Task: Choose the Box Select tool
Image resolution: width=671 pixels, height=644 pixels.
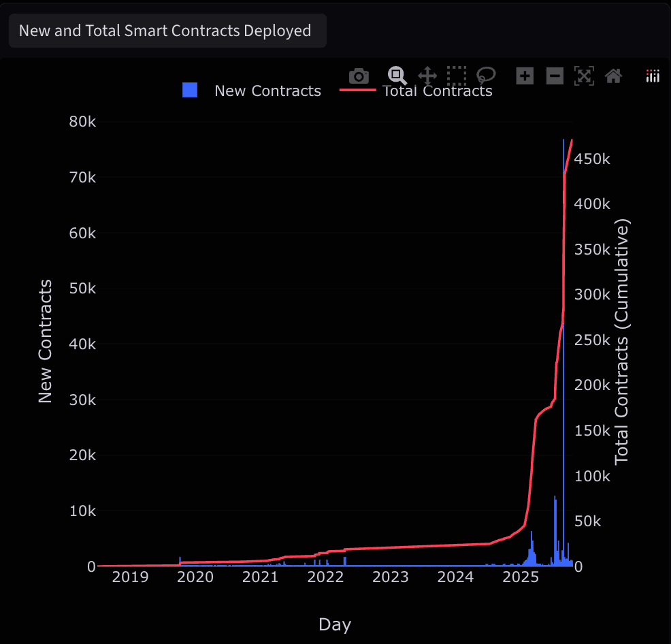Action: click(456, 76)
